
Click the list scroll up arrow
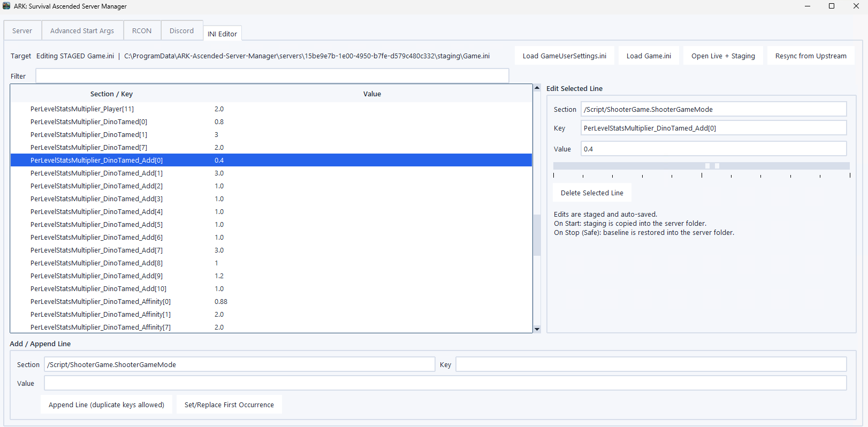537,88
